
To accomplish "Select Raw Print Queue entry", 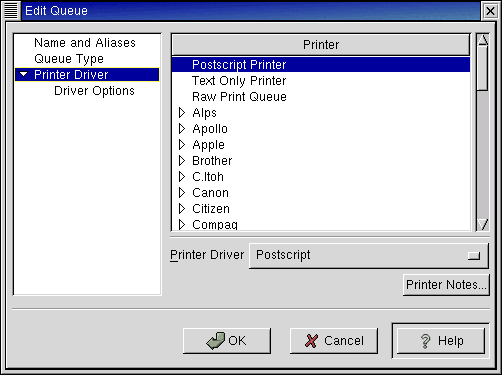I will tap(321, 97).
